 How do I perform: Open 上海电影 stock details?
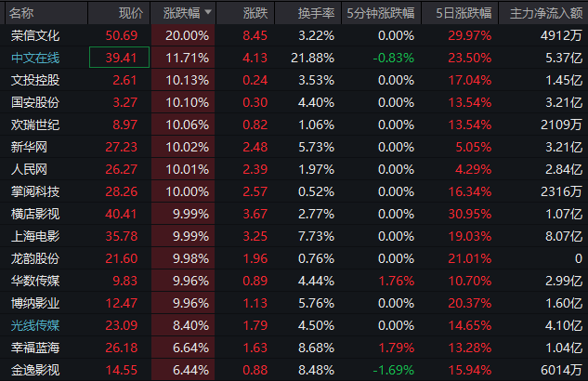35,236
